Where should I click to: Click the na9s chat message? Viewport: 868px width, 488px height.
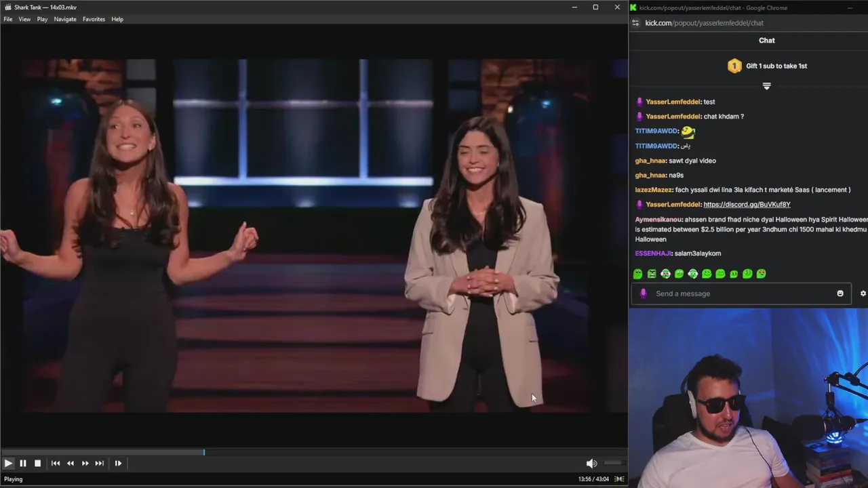click(675, 176)
